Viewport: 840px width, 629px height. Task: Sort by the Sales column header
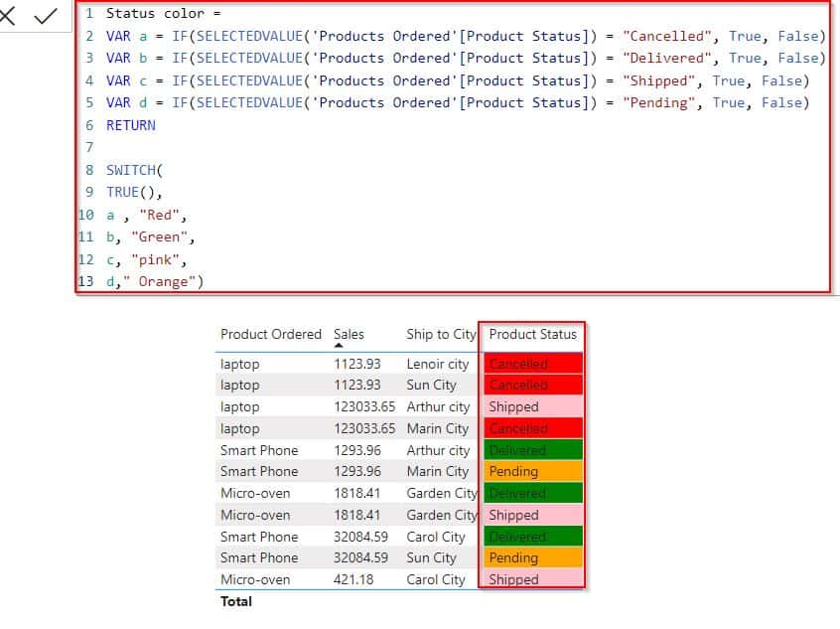[349, 334]
